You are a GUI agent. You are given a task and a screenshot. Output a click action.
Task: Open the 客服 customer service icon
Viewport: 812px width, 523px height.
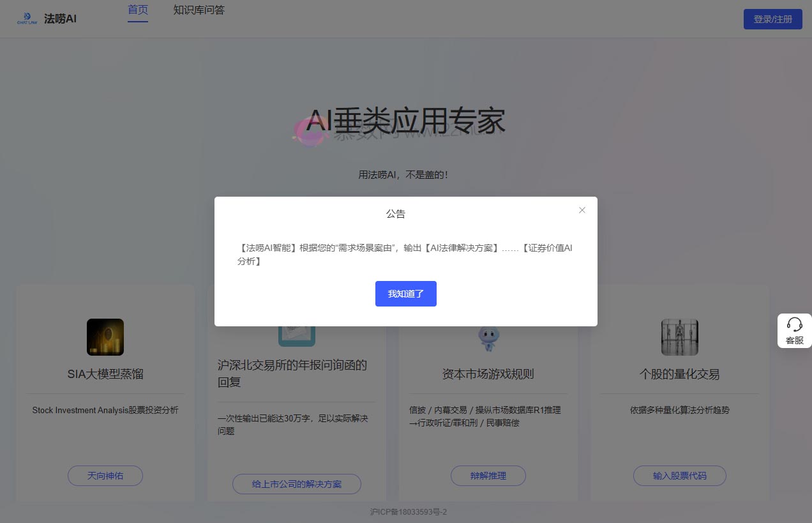[x=794, y=330]
